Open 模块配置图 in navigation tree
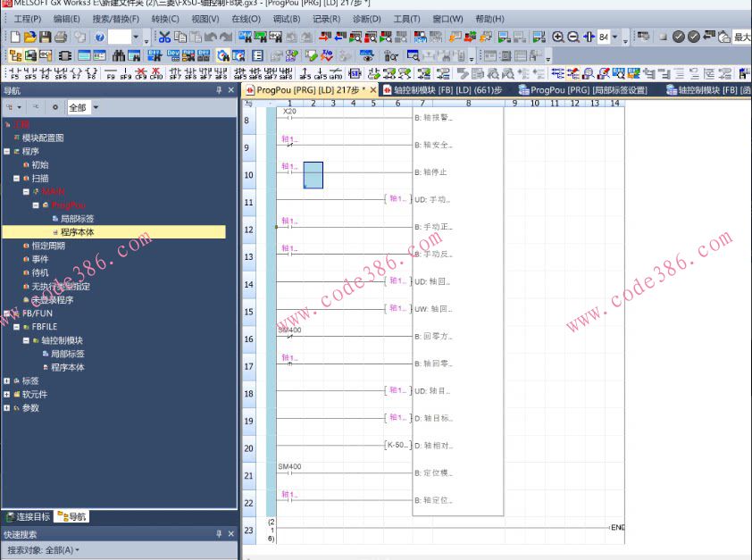752x560 pixels. [x=42, y=138]
